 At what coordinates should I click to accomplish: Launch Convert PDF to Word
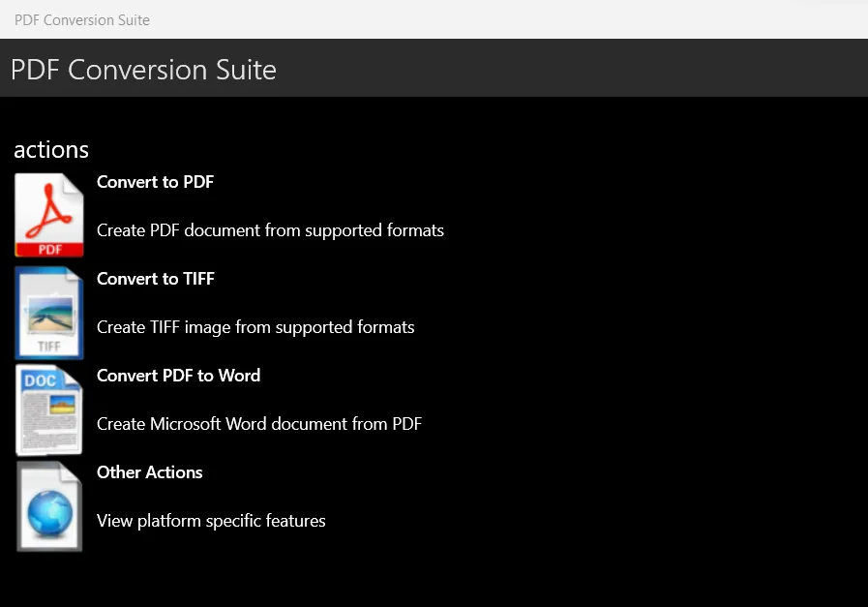click(x=178, y=376)
